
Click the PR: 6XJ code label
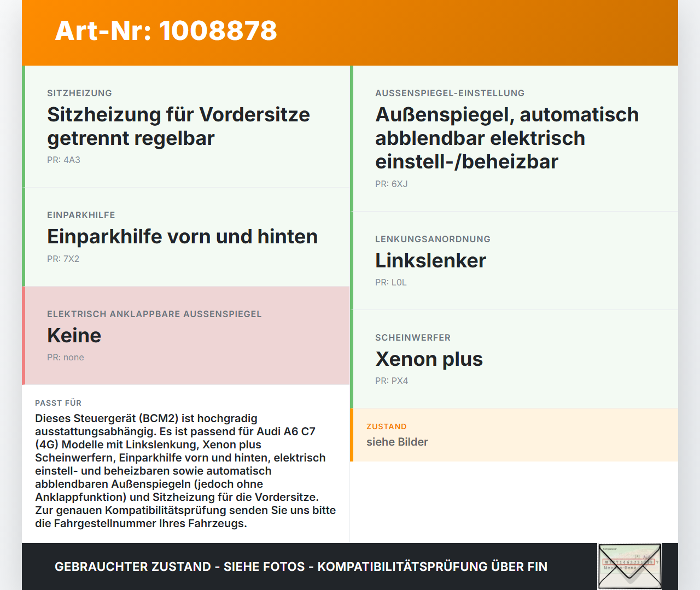tap(390, 184)
